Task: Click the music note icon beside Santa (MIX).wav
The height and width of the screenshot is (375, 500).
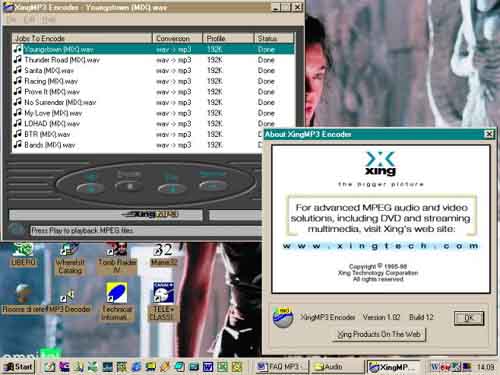Action: coord(18,70)
